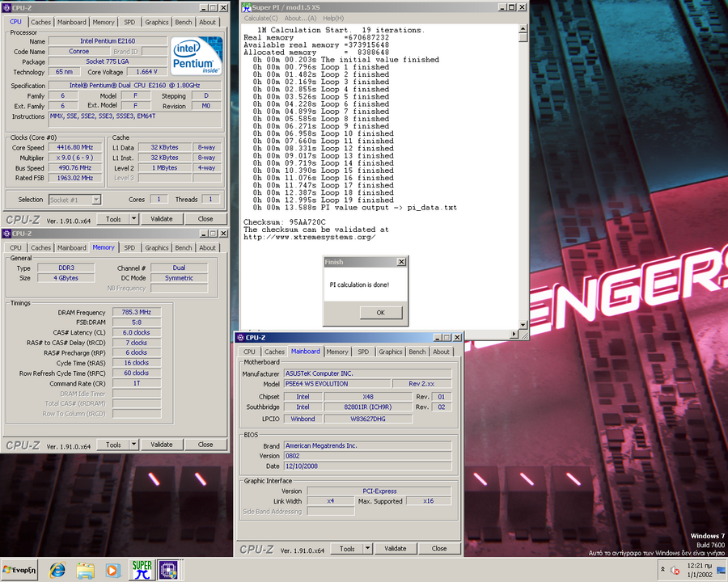Screen dimensions: 728x582
Task: Open Graphics tab in CPU-Z Memory window
Action: [157, 248]
